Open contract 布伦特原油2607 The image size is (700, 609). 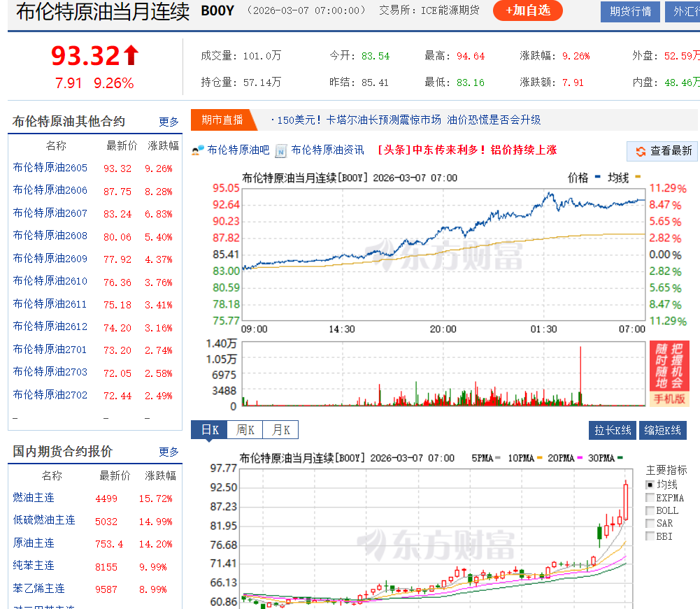coord(50,213)
